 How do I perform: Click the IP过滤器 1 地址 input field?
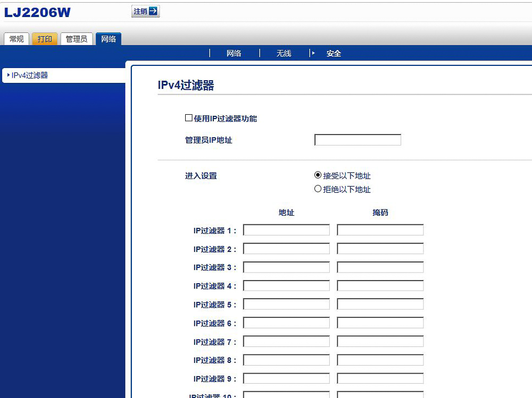tap(286, 230)
